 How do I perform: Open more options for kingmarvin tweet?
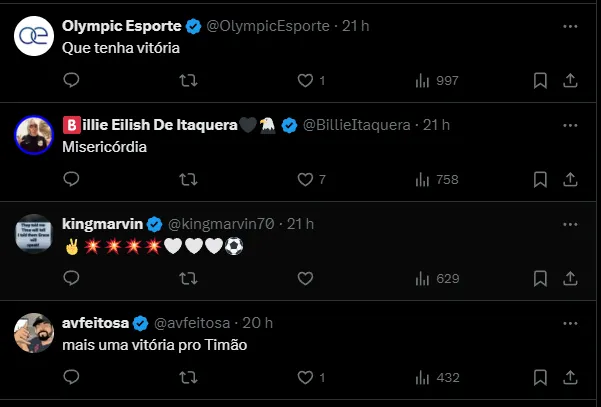pyautogui.click(x=570, y=223)
